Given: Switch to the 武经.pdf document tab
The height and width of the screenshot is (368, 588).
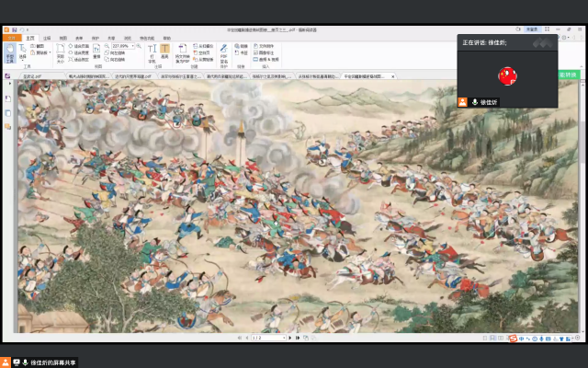Looking at the screenshot, I should tap(33, 76).
